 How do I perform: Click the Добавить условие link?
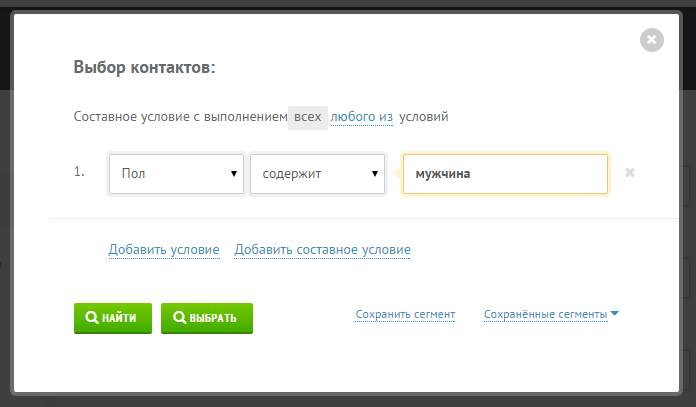(x=164, y=250)
